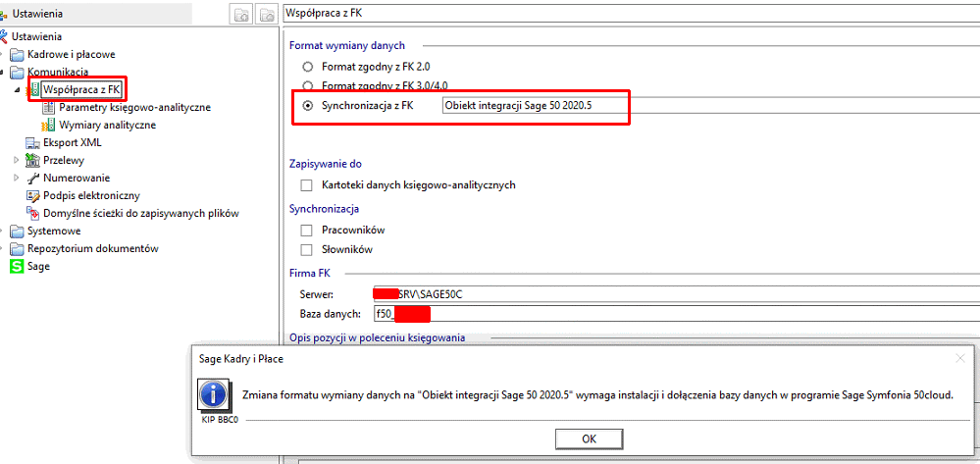This screenshot has height=464, width=980.
Task: Click the Przelewy icon in the tree
Action: click(x=32, y=160)
